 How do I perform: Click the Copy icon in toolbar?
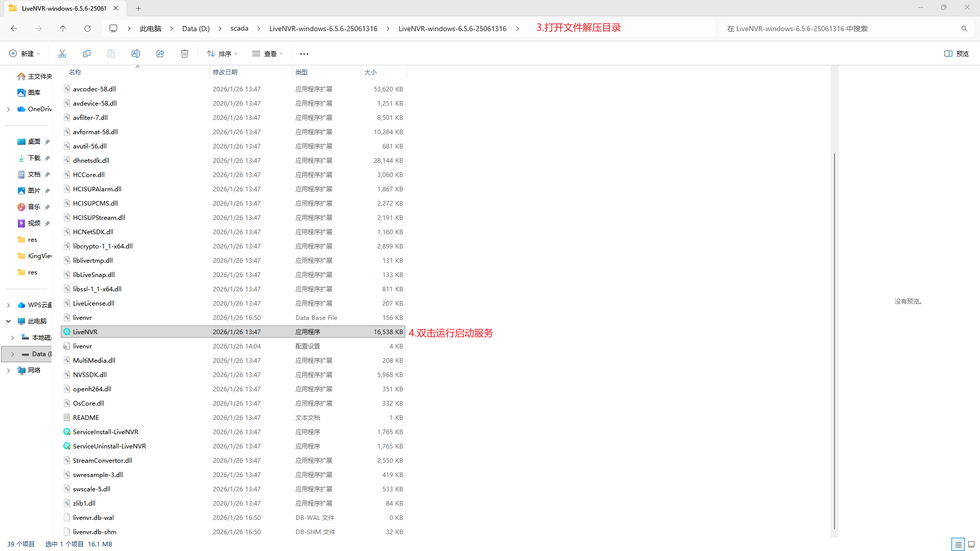coord(87,54)
